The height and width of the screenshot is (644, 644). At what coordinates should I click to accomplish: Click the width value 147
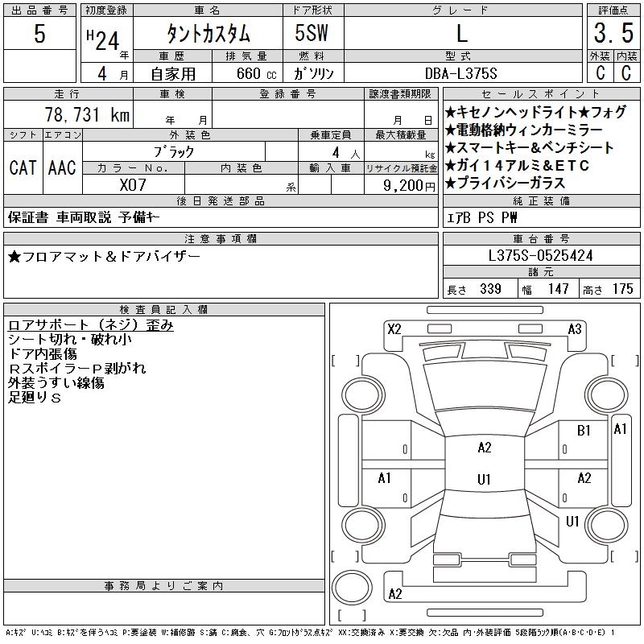click(x=558, y=289)
